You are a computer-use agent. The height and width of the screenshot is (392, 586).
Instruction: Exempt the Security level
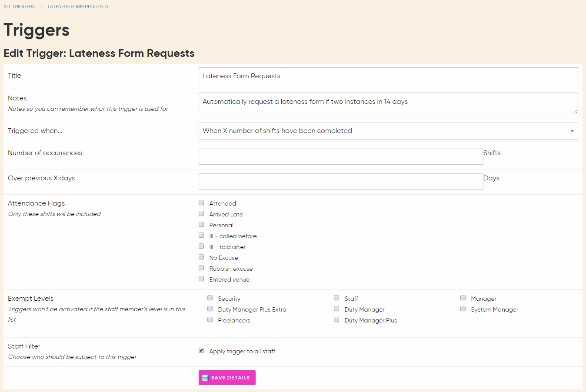[210, 298]
